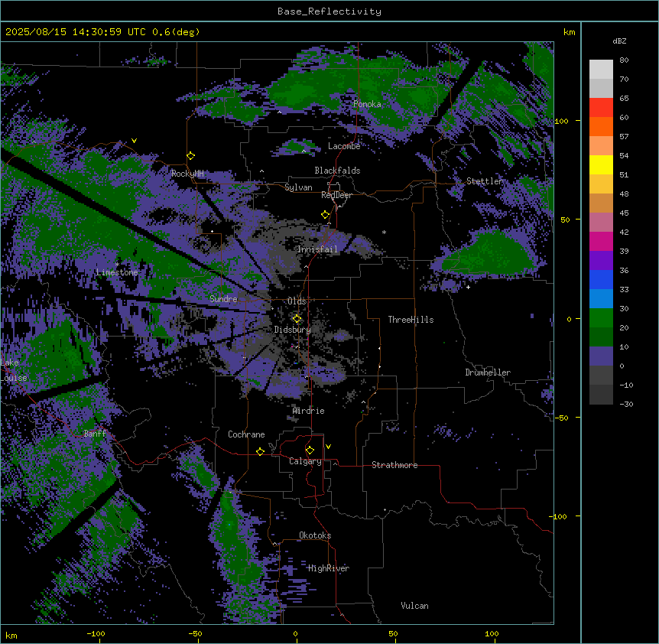This screenshot has height=644, width=659.
Task: Click the yellow diamond between Olds and Didsbury
Action: tap(297, 319)
